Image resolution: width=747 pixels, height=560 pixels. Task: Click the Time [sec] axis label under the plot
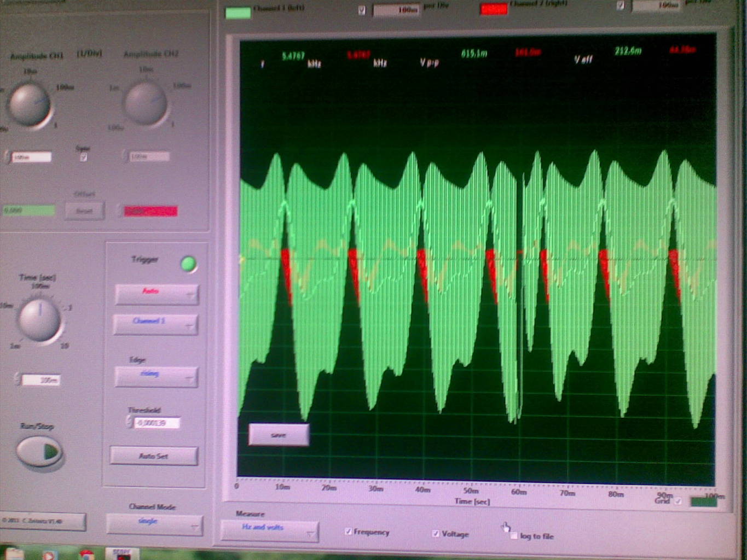coord(472,501)
